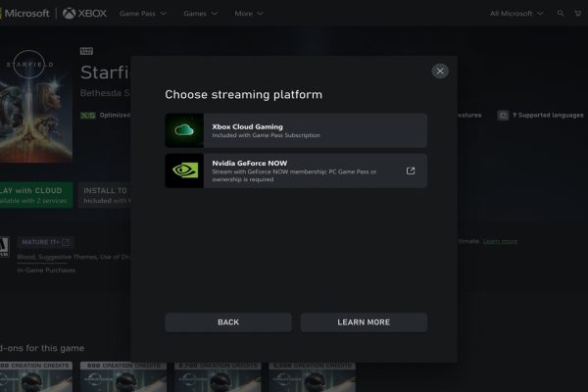Click the Xbox logo

[84, 14]
